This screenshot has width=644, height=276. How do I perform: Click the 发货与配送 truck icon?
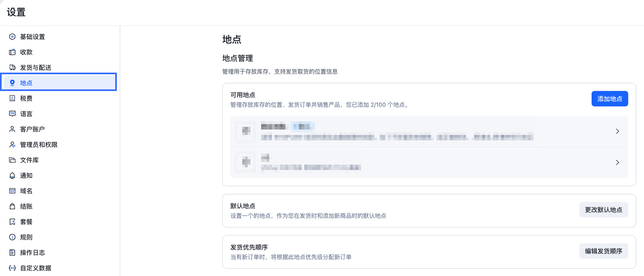pos(12,67)
